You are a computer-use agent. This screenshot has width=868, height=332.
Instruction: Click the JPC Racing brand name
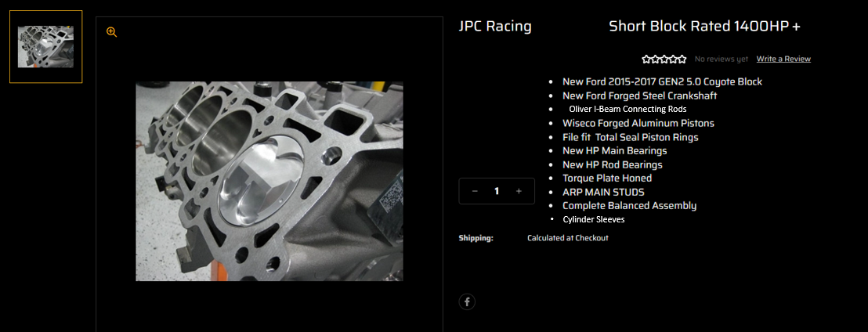[495, 27]
